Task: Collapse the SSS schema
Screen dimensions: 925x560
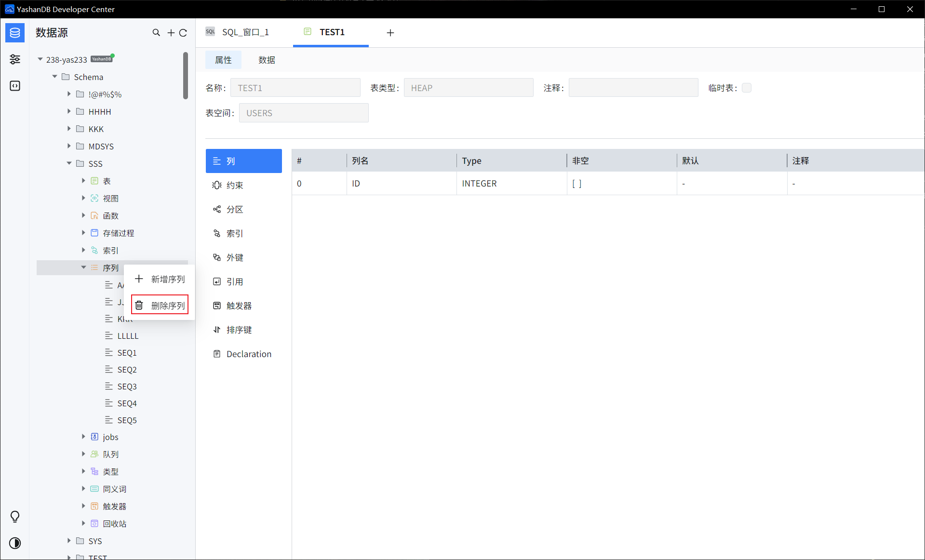Action: tap(69, 163)
